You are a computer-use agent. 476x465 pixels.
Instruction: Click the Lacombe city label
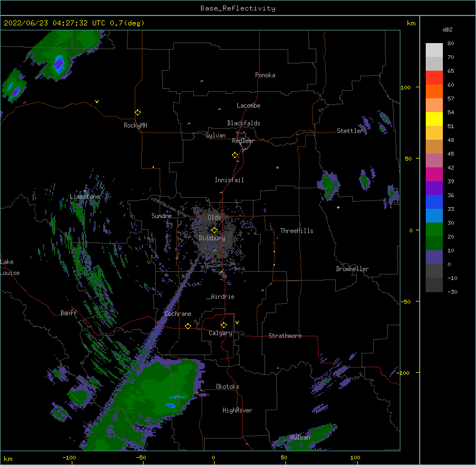pyautogui.click(x=248, y=105)
